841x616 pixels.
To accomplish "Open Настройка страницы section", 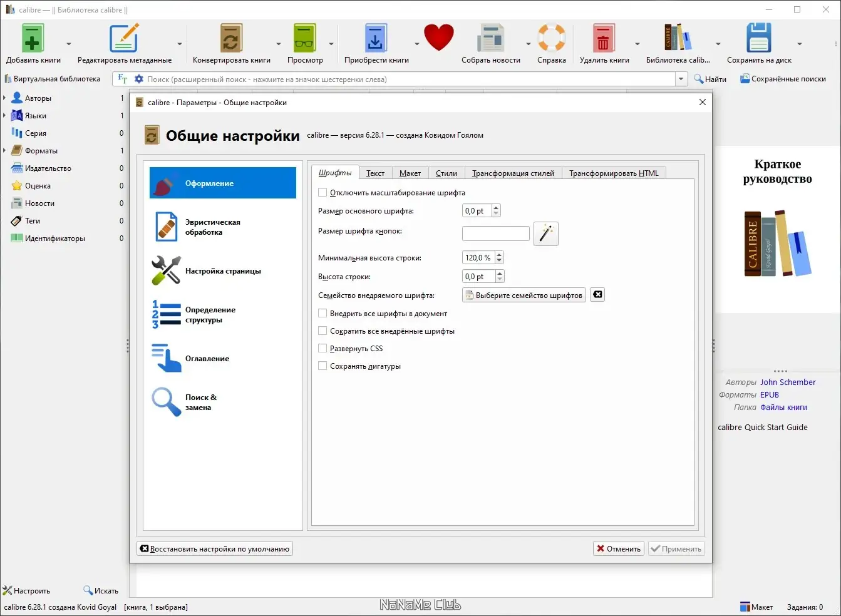I will (223, 271).
